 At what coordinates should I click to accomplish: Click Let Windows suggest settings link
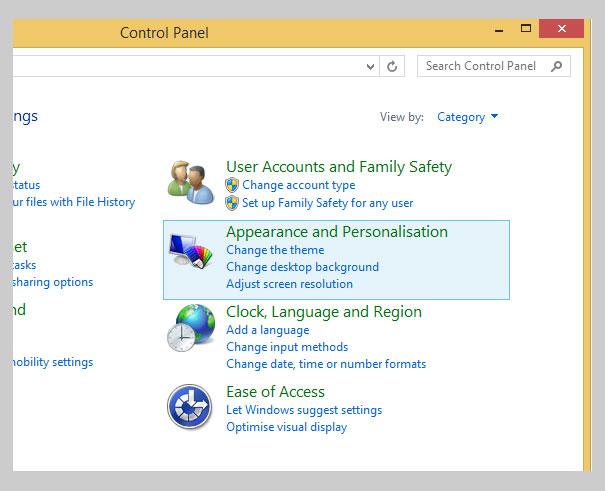304,410
